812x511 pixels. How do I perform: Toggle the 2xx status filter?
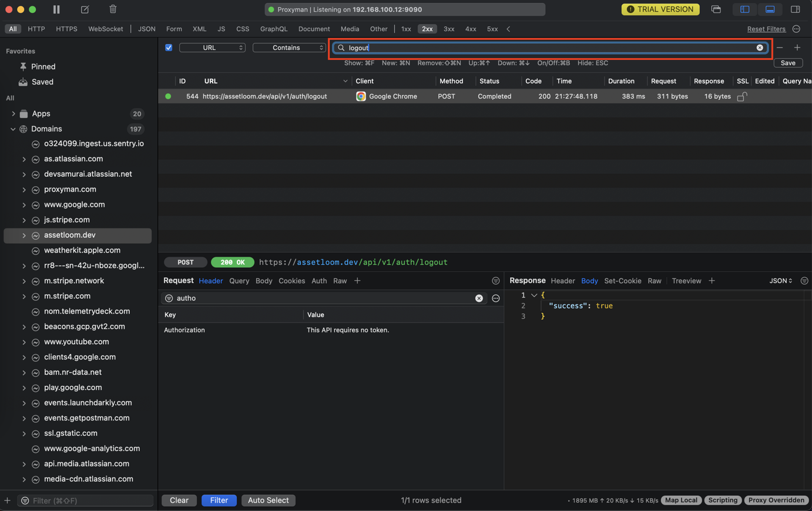click(x=427, y=29)
